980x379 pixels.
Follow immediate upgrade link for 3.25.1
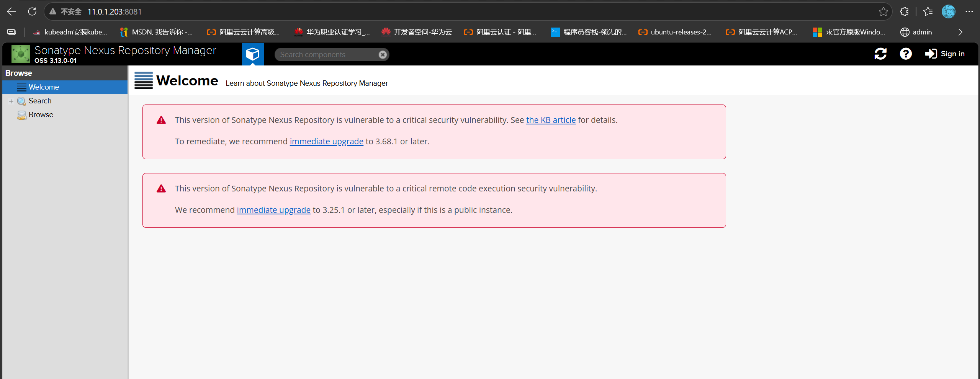pos(273,210)
